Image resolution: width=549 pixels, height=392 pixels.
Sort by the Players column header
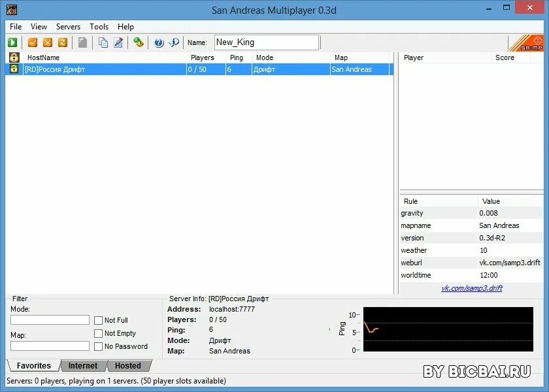pos(207,57)
